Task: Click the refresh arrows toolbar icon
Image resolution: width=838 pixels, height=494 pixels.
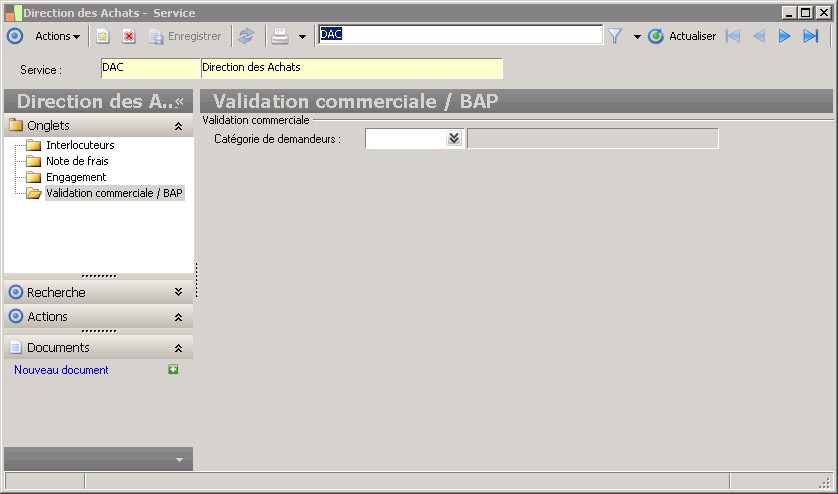Action: (246, 36)
